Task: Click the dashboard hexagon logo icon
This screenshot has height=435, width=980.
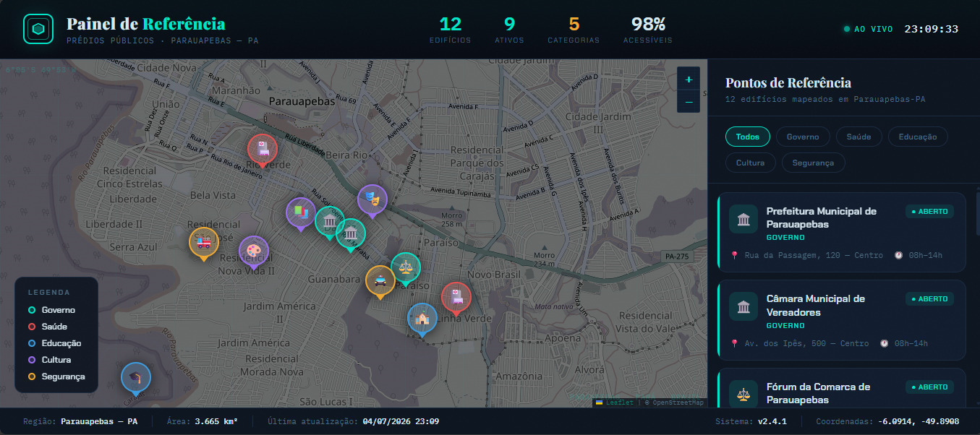Action: (x=39, y=30)
